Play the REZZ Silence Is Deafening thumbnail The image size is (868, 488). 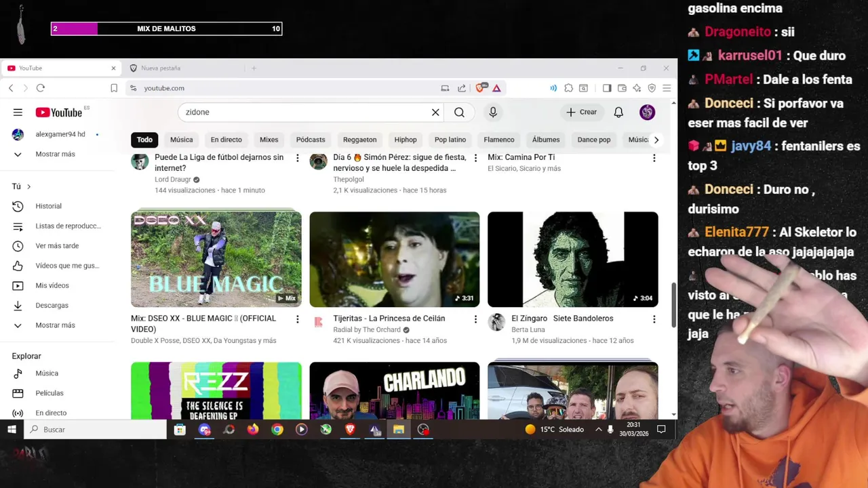coord(216,391)
